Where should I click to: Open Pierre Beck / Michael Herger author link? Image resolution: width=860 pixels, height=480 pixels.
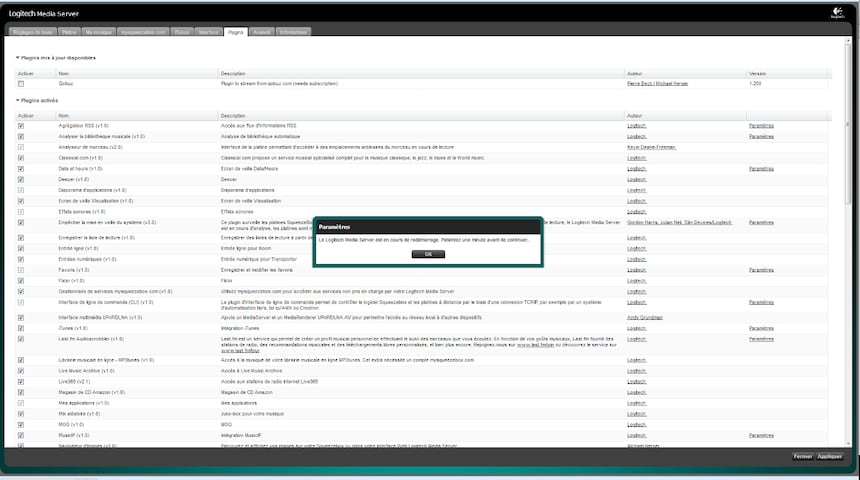coord(657,84)
